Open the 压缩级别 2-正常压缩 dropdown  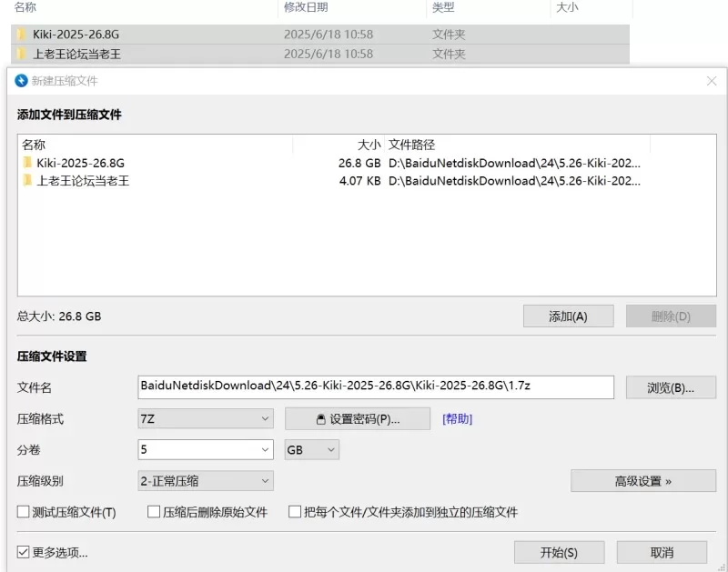(x=206, y=481)
